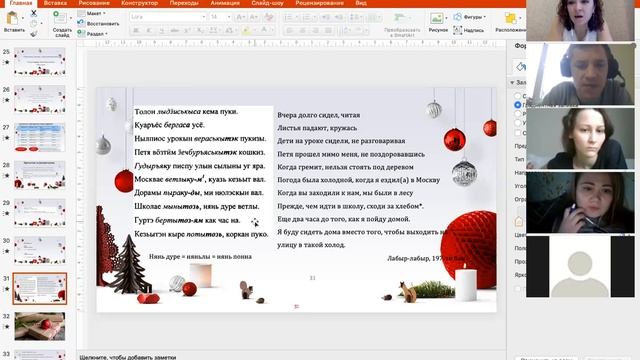640x360 pixels.
Task: Toggle Strikethrough formatting
Action: [x=174, y=31]
